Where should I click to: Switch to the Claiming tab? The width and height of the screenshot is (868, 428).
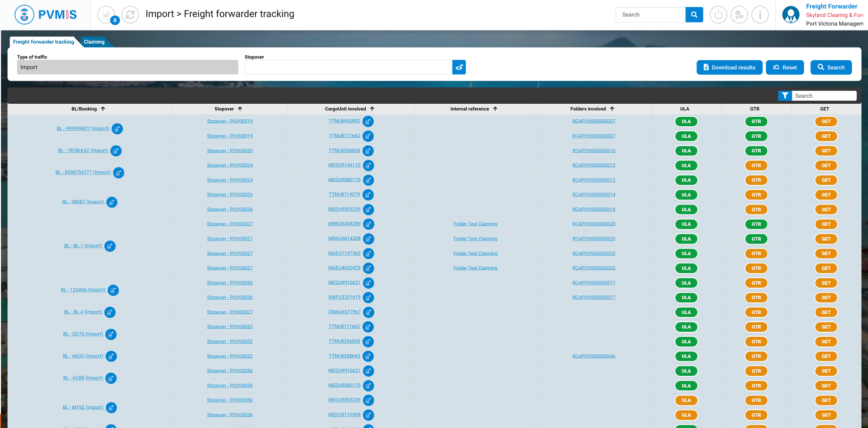tap(94, 42)
